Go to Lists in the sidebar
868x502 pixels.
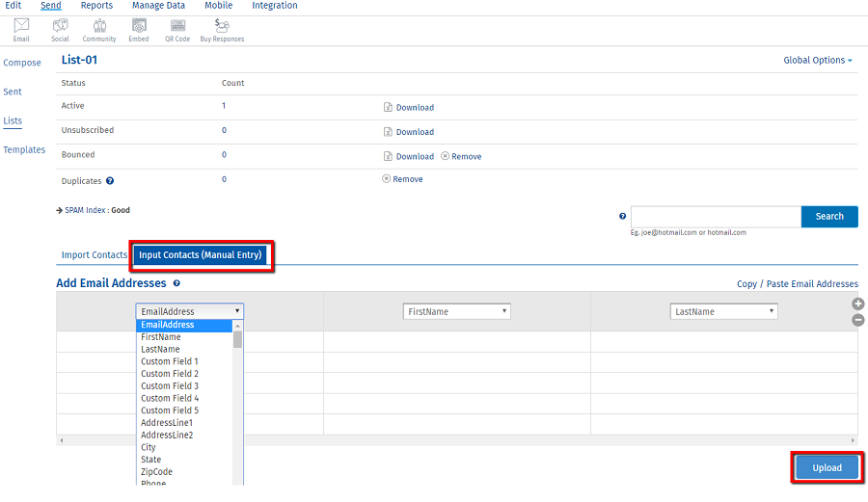[13, 120]
